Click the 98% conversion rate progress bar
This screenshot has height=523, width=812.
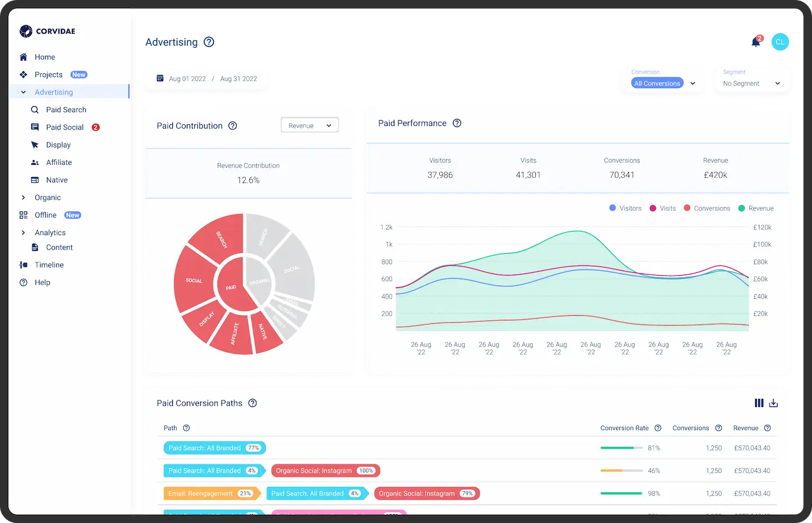coord(622,493)
